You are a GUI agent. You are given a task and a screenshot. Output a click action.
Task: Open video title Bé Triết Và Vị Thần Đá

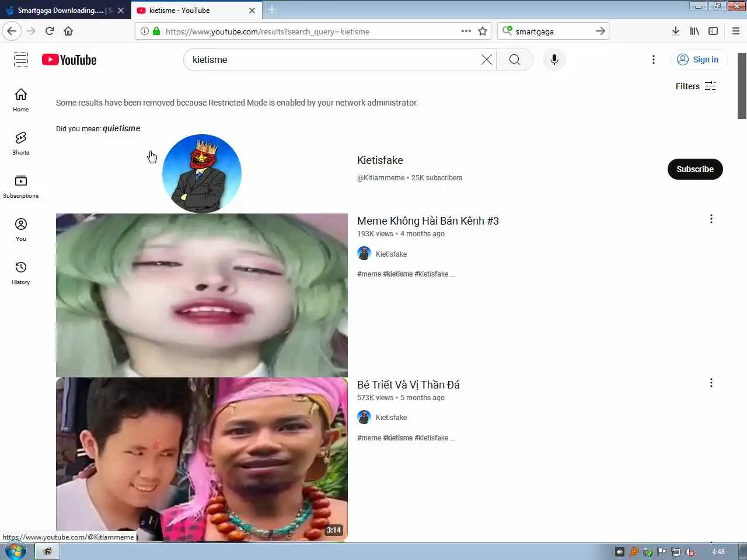tap(409, 385)
